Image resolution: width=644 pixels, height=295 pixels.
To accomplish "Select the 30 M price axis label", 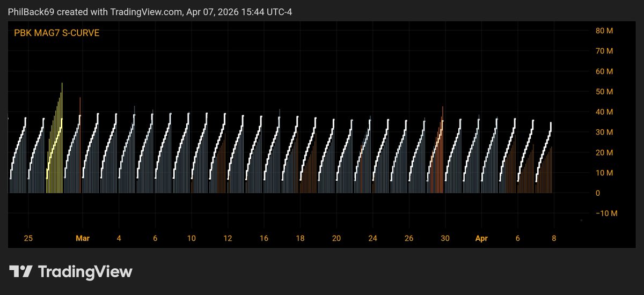I will 604,132.
